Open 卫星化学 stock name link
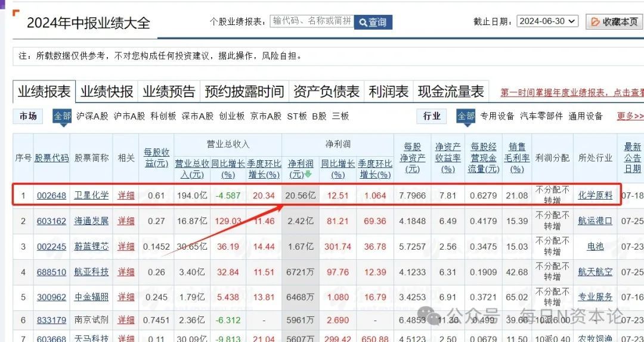Viewport: 644px width, 342px height. point(92,195)
